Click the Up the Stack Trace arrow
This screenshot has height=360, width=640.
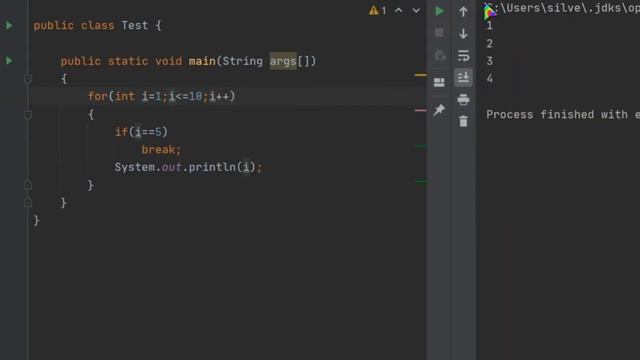click(463, 11)
